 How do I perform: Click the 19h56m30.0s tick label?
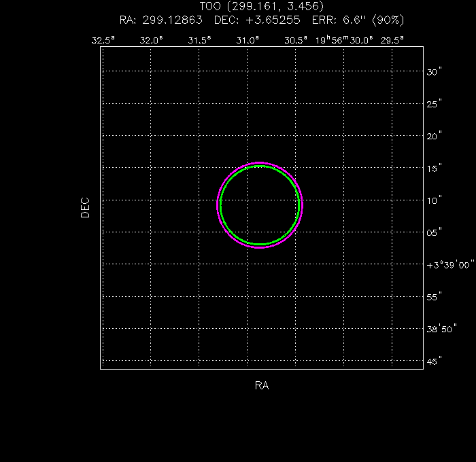pos(344,40)
